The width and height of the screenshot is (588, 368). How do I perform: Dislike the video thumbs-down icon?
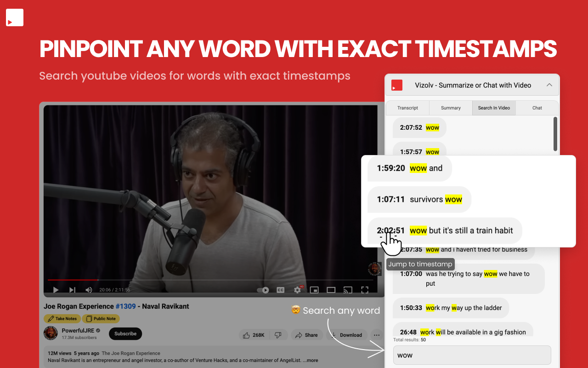click(x=278, y=335)
